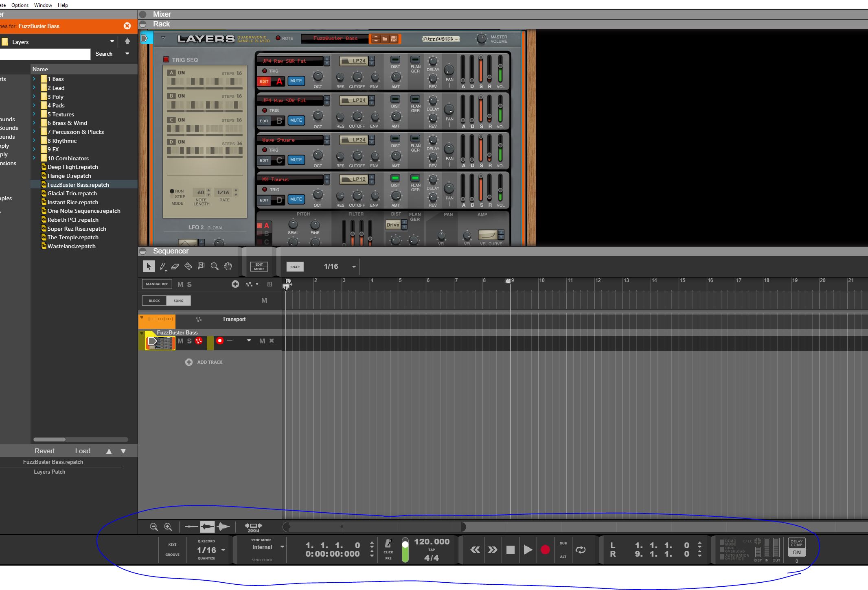The image size is (868, 590).
Task: Select previous patch up arrow in browser
Action: [x=109, y=451]
